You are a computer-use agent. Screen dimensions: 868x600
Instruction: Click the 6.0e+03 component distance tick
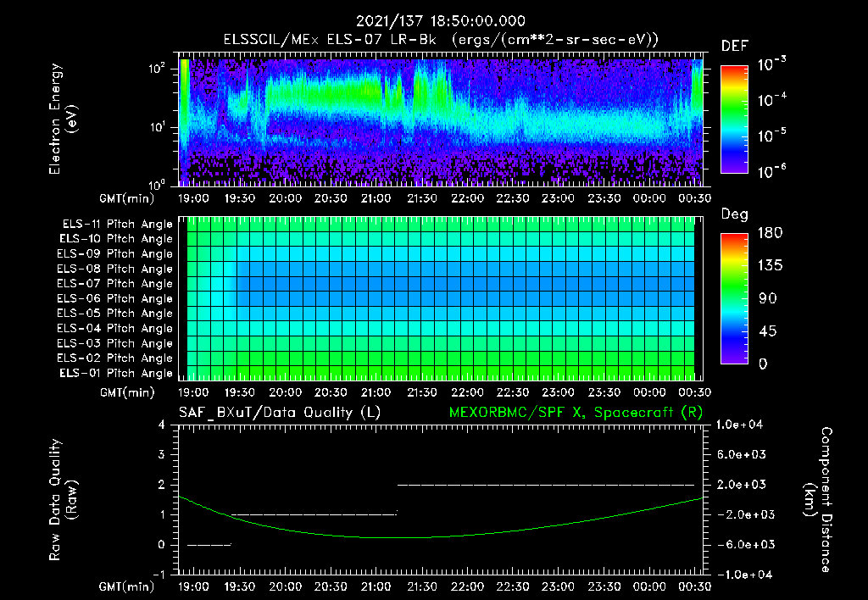[x=741, y=455]
